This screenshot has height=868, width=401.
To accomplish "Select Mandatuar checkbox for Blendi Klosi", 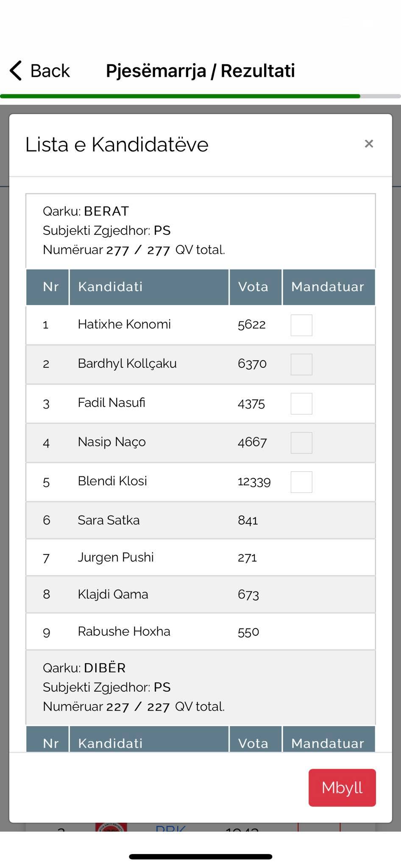I will [x=301, y=482].
